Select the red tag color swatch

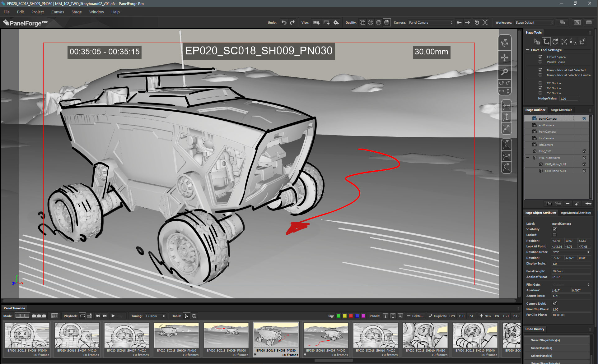pos(351,316)
